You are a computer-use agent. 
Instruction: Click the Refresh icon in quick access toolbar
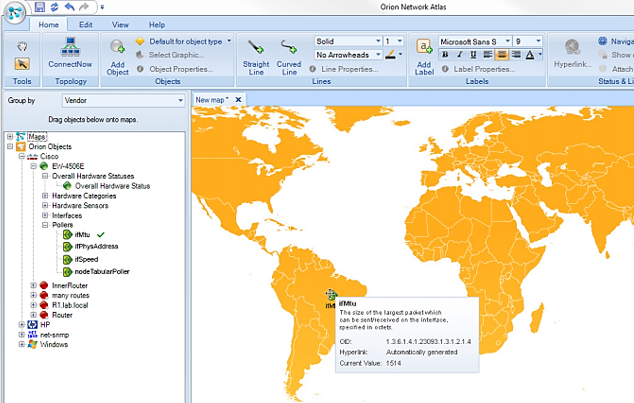coord(55,6)
